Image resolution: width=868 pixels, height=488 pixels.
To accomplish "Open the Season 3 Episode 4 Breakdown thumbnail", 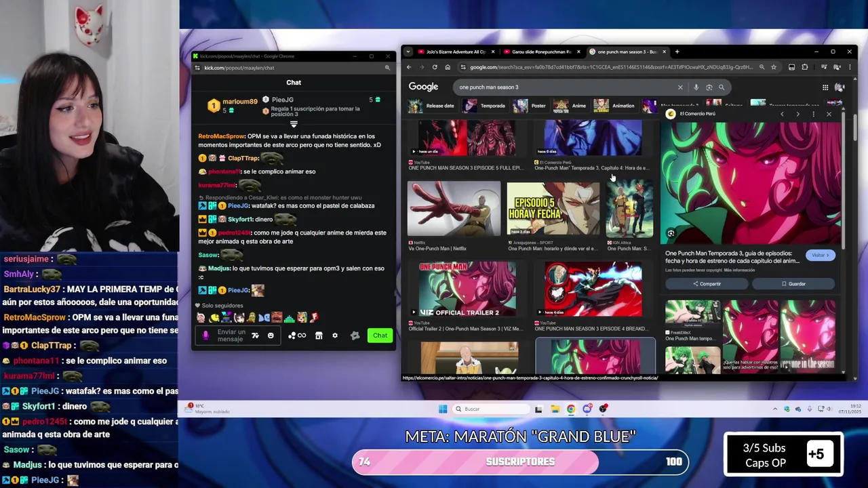I will coord(593,289).
